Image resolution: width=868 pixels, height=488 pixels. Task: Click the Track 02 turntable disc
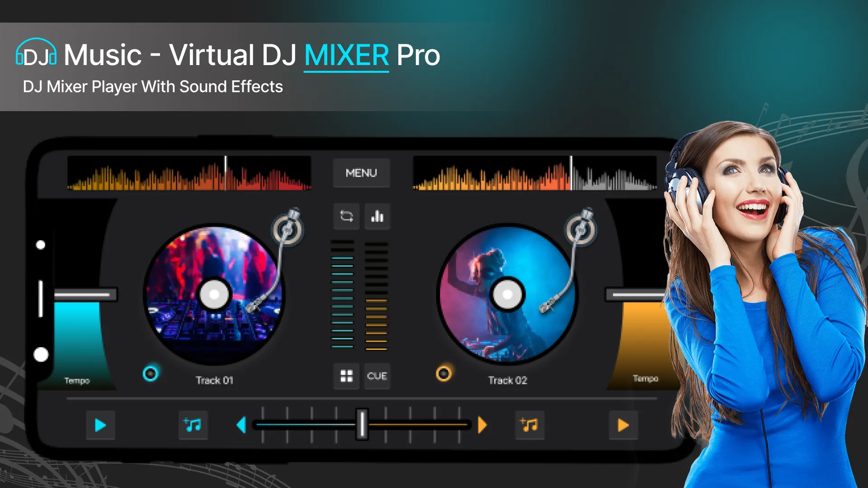click(x=507, y=295)
